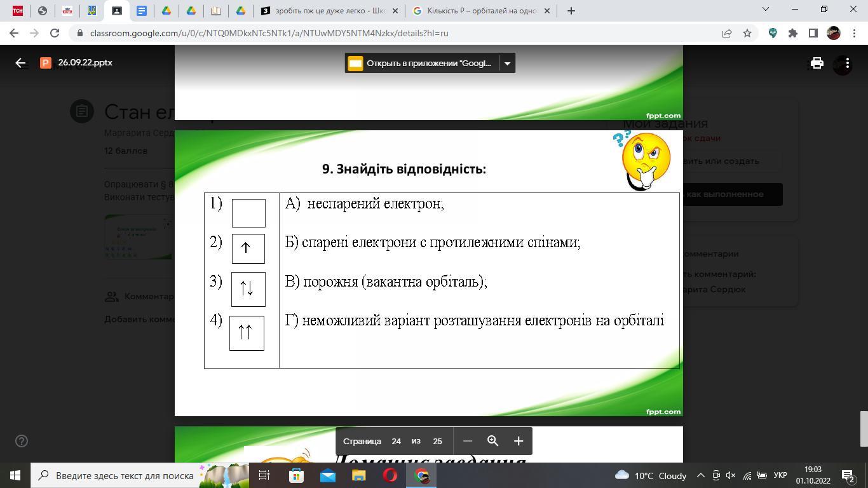868x488 pixels.
Task: Open a new browser tab
Action: pyautogui.click(x=571, y=11)
